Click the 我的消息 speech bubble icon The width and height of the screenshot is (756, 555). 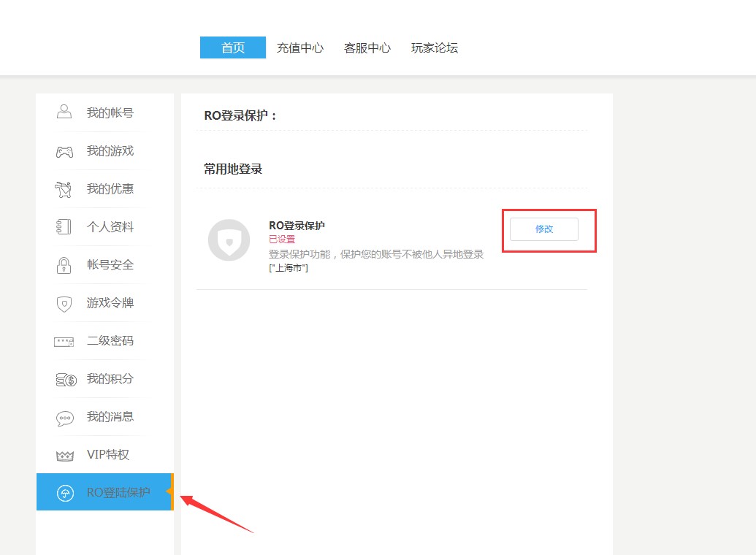pyautogui.click(x=64, y=418)
